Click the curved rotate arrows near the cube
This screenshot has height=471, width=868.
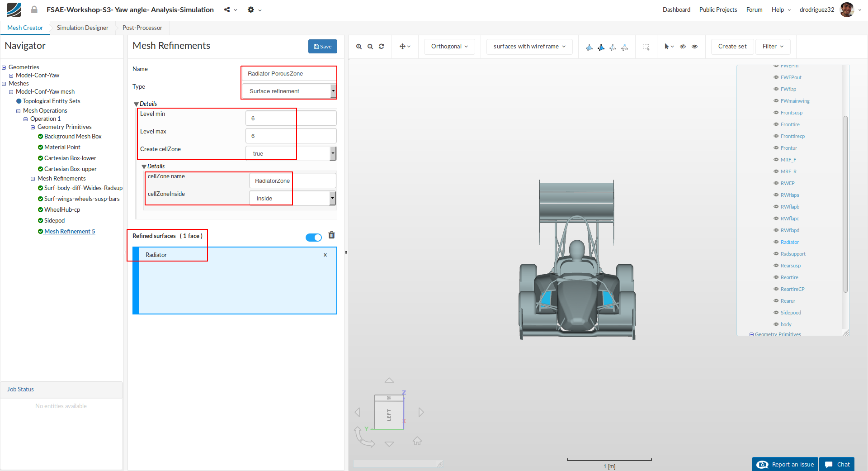364,437
